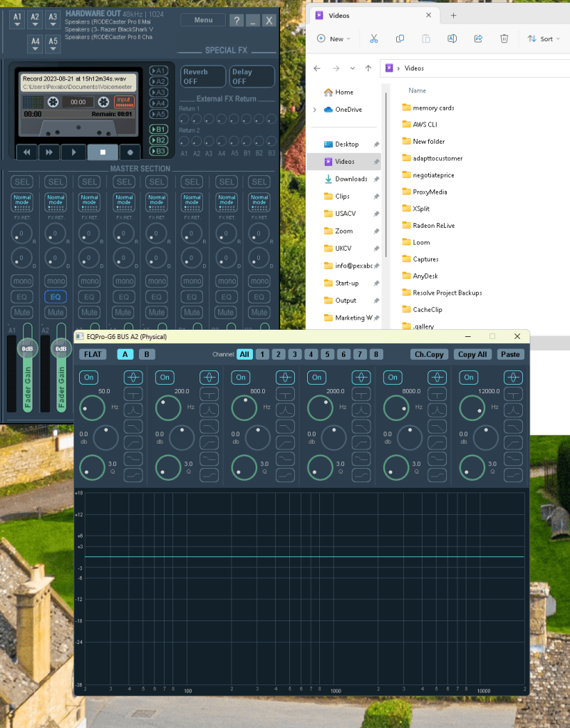Image resolution: width=570 pixels, height=728 pixels.
Task: Go back using Explorer back arrow
Action: coord(317,68)
